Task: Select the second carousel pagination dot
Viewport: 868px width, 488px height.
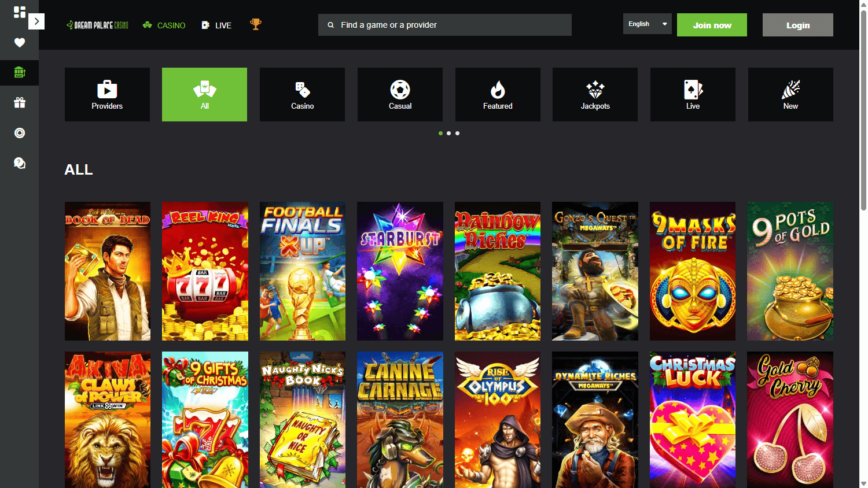Action: pos(448,133)
